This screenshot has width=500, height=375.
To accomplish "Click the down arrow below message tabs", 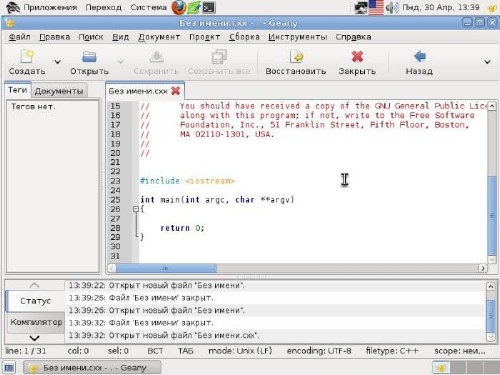I will (x=35, y=338).
